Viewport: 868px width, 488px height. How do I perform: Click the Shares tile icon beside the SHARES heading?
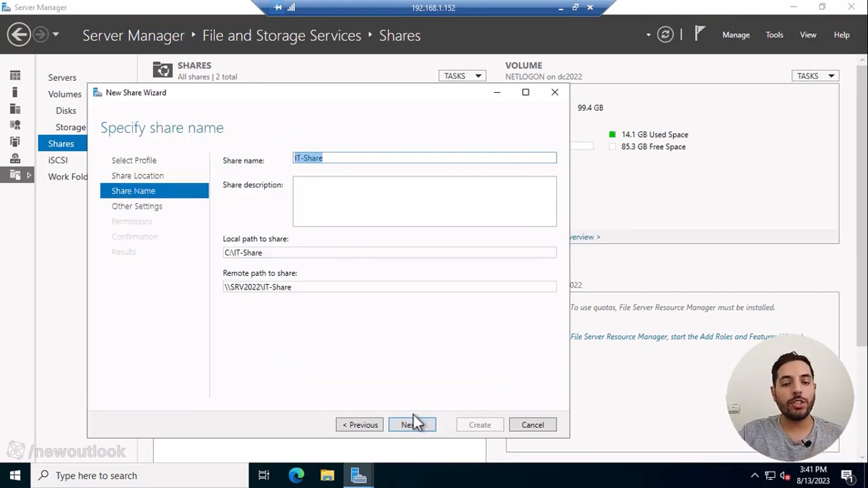163,70
